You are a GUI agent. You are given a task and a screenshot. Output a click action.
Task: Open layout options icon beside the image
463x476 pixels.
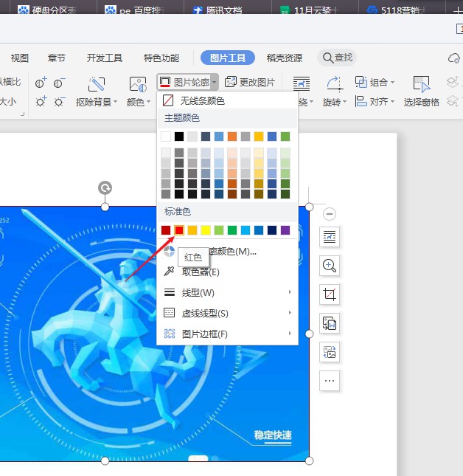click(330, 237)
